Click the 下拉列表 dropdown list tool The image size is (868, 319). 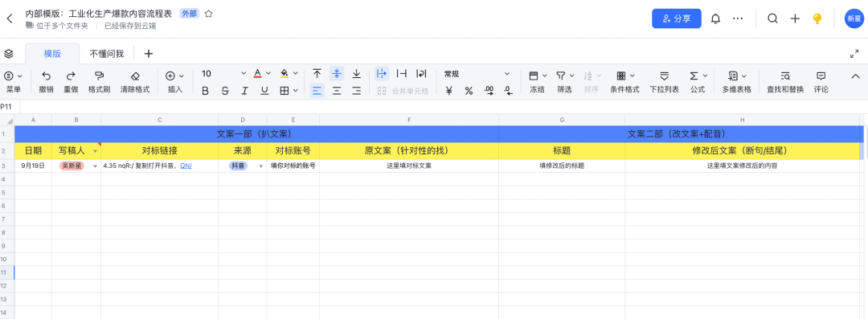(665, 81)
